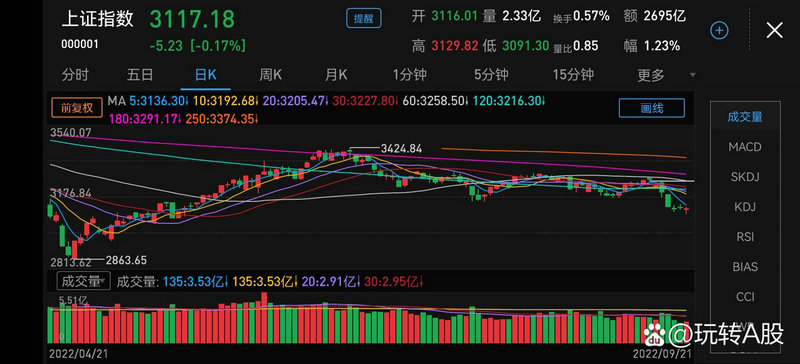Tap the amplitude value 1.23%
The width and height of the screenshot is (800, 364).
point(662,46)
